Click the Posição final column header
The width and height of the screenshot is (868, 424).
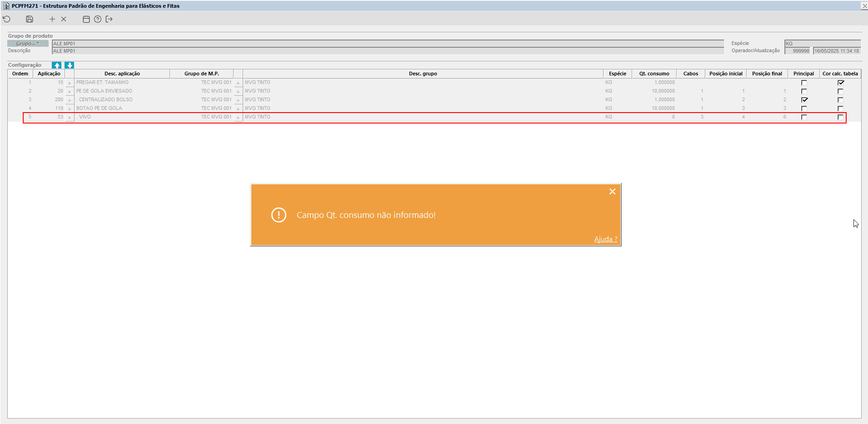767,74
